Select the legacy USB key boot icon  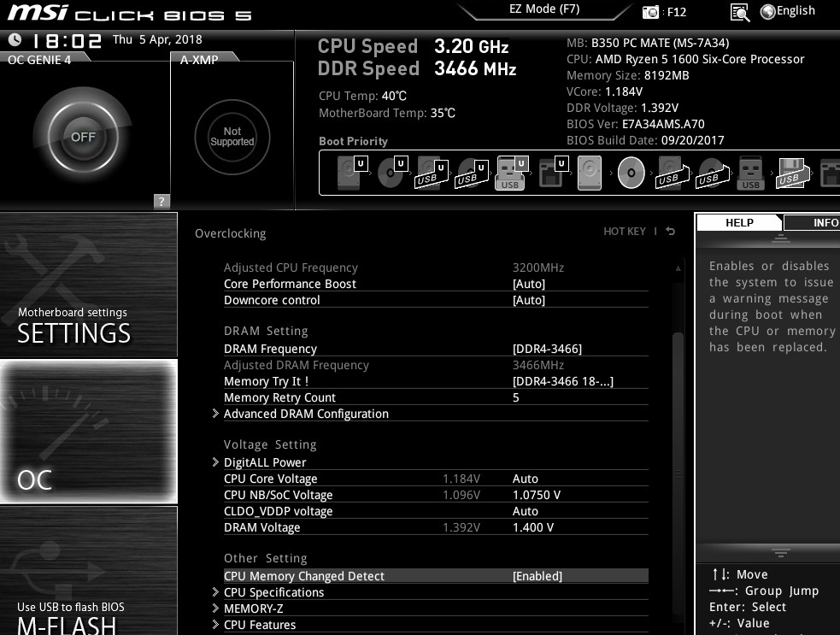[750, 173]
